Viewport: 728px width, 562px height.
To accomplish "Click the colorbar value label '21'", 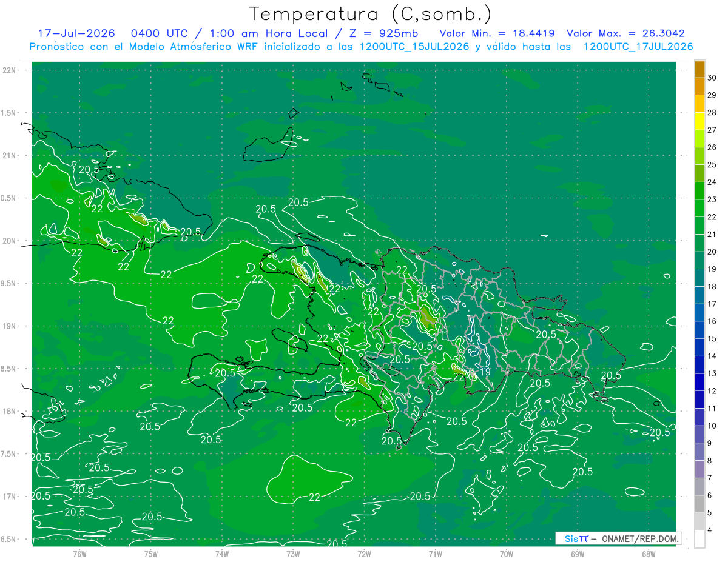I will (712, 235).
